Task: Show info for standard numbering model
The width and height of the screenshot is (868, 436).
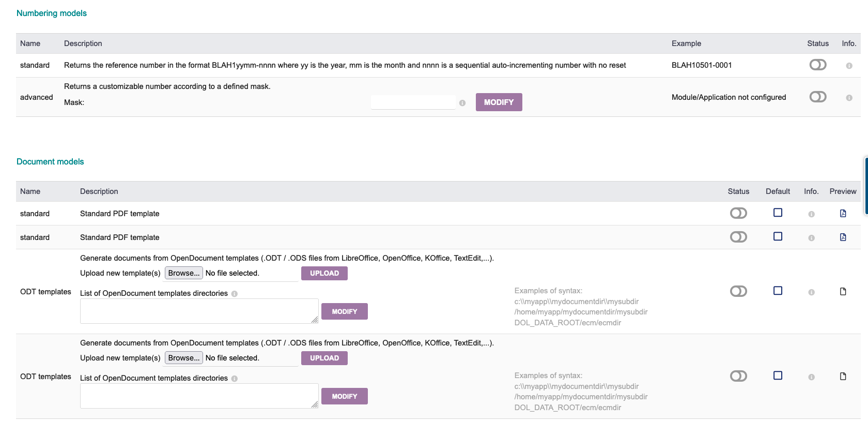Action: point(849,66)
